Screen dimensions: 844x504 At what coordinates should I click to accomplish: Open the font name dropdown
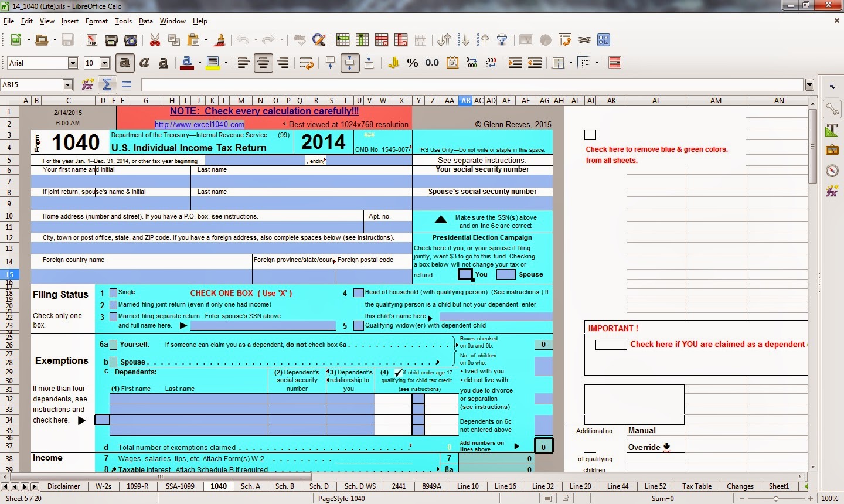click(x=73, y=63)
